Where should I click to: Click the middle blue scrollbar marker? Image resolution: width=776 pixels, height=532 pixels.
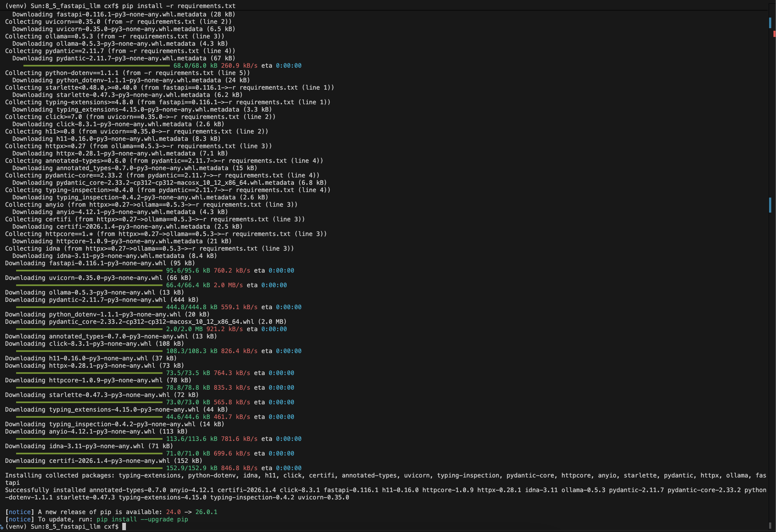click(770, 205)
